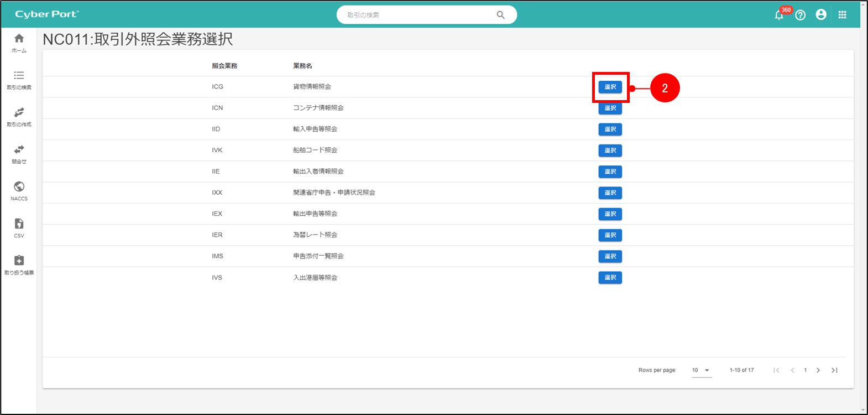Open the apps grid menu

842,15
